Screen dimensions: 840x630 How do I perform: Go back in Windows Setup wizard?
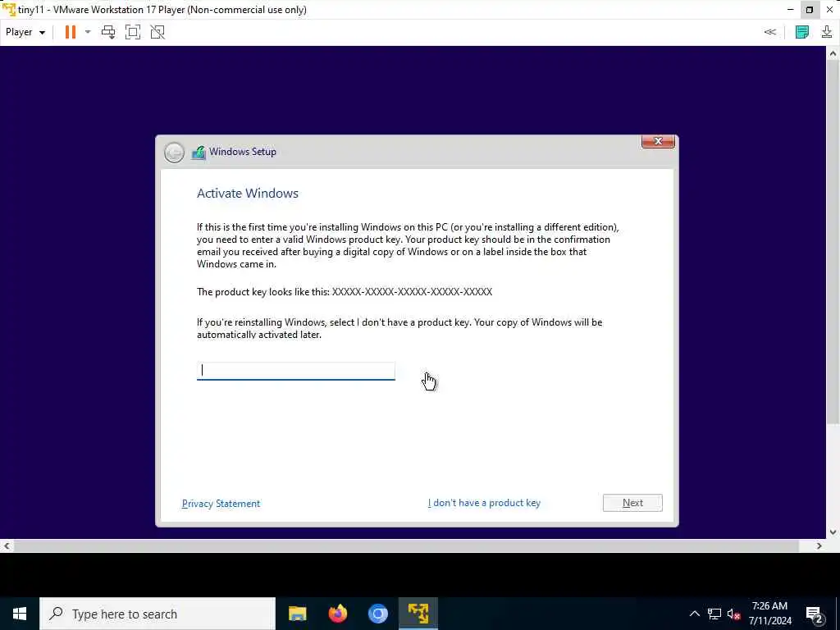(174, 153)
